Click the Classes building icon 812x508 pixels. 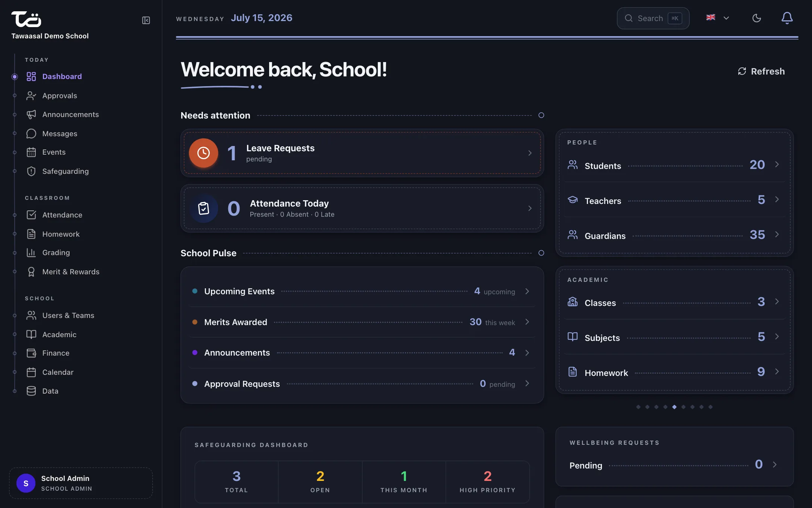(x=573, y=302)
